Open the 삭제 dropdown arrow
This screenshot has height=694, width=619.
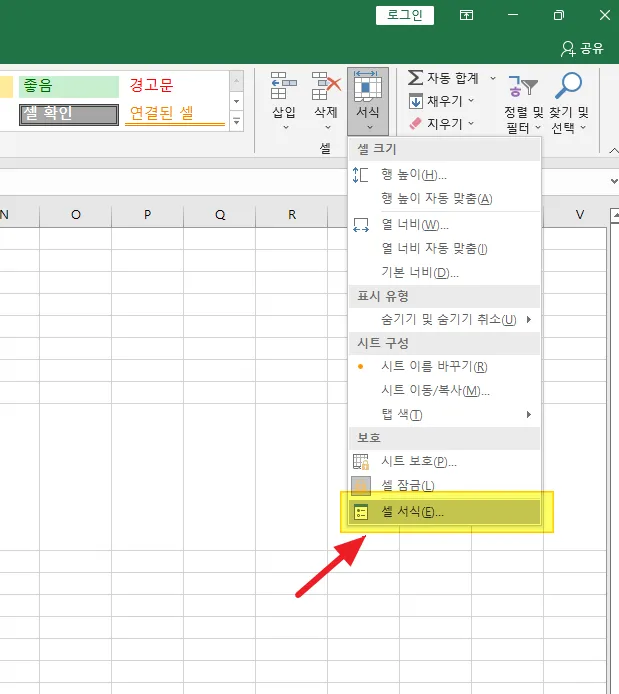pos(328,127)
